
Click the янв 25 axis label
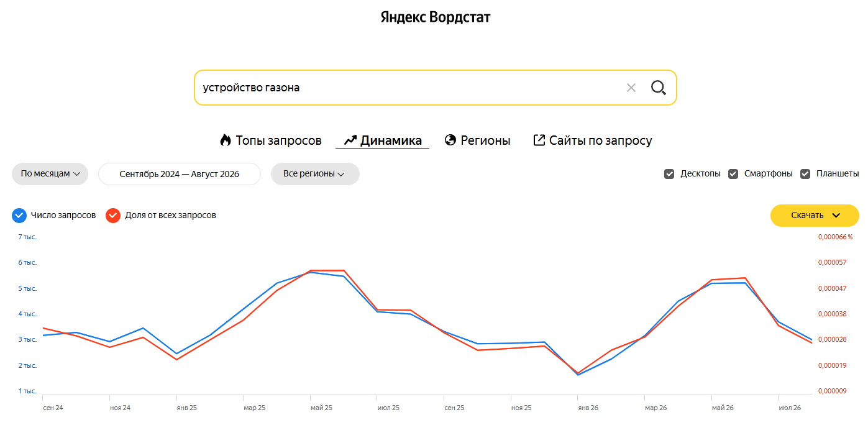click(187, 408)
